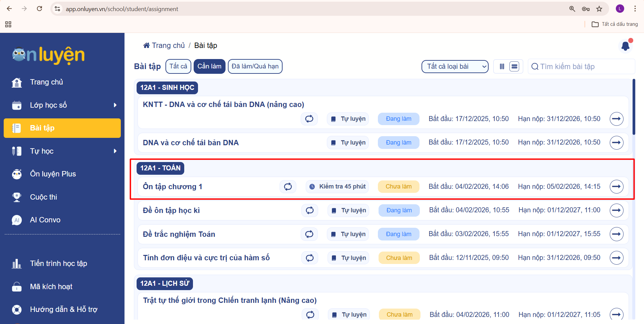Screen dimensions: 644x324
Task: Click the Trang chủ breadcrumb link
Action: [168, 46]
